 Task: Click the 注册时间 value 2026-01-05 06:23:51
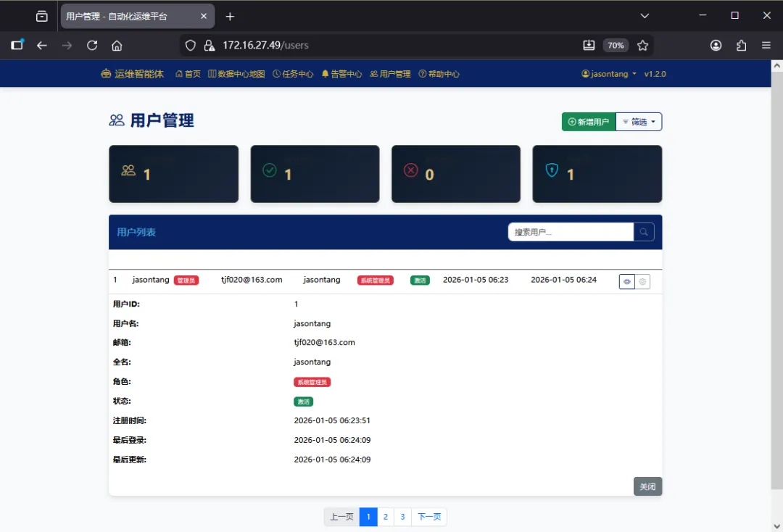coord(332,420)
